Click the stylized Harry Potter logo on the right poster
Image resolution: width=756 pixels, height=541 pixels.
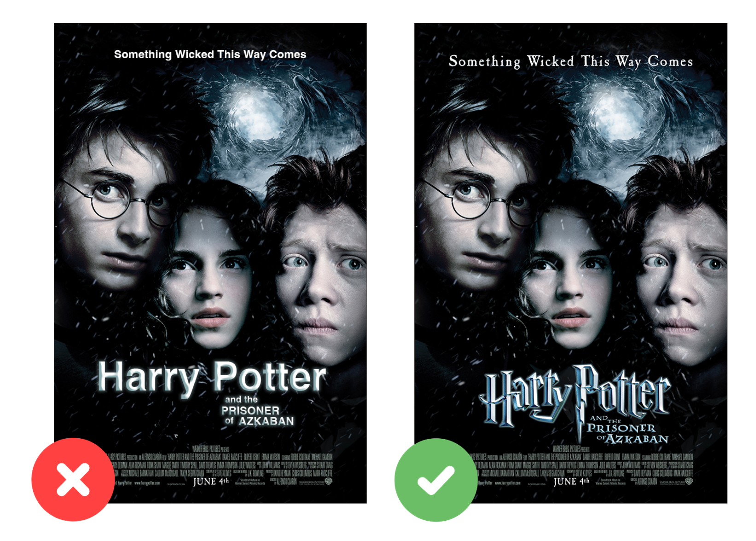[576, 395]
